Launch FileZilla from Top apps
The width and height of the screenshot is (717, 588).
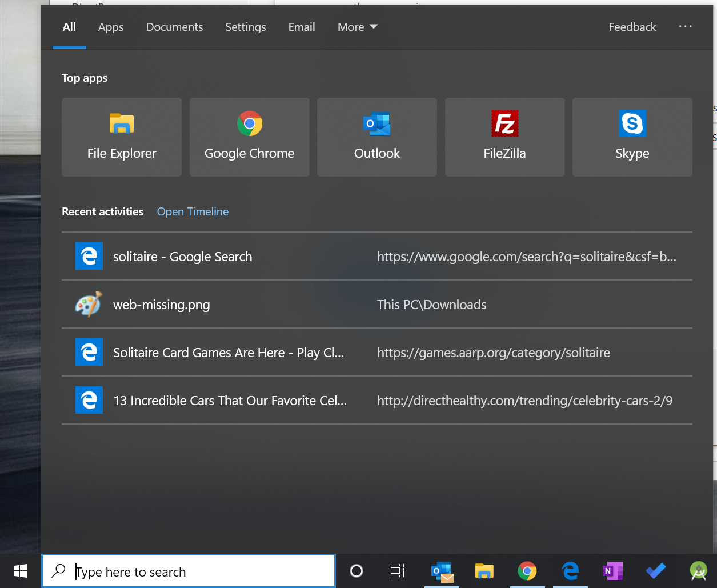505,137
